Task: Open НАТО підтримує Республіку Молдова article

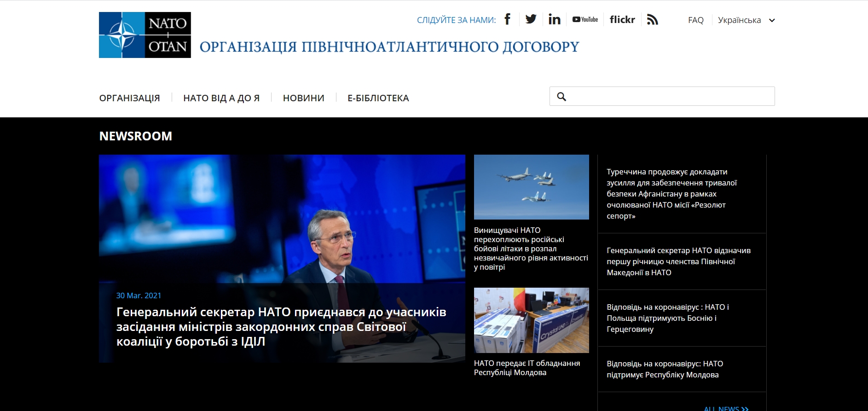Action: click(665, 369)
